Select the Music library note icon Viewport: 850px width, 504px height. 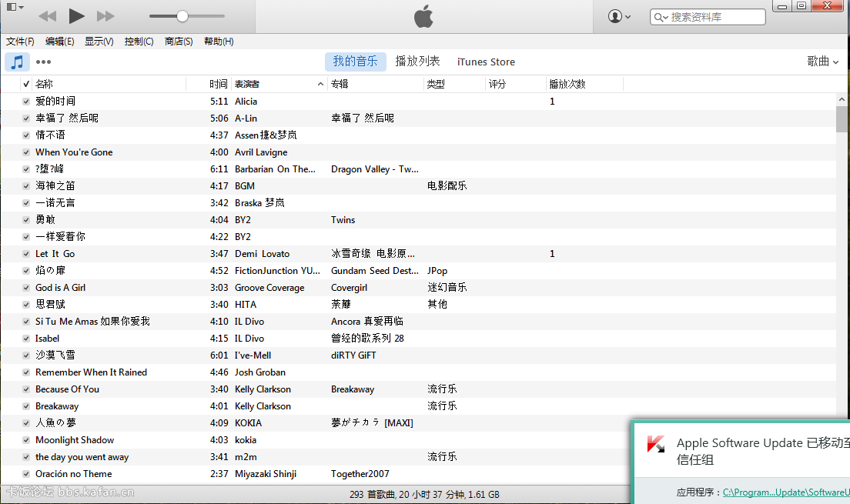pos(18,62)
